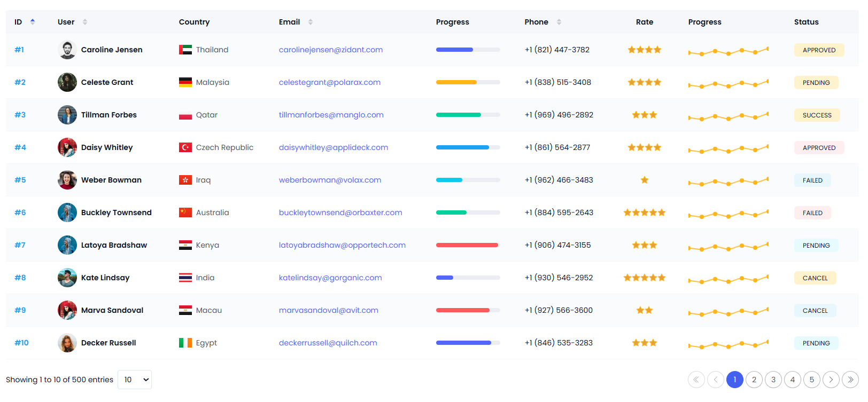
Task: Click Kate Lindsay's CANCEL status badge
Action: click(815, 278)
